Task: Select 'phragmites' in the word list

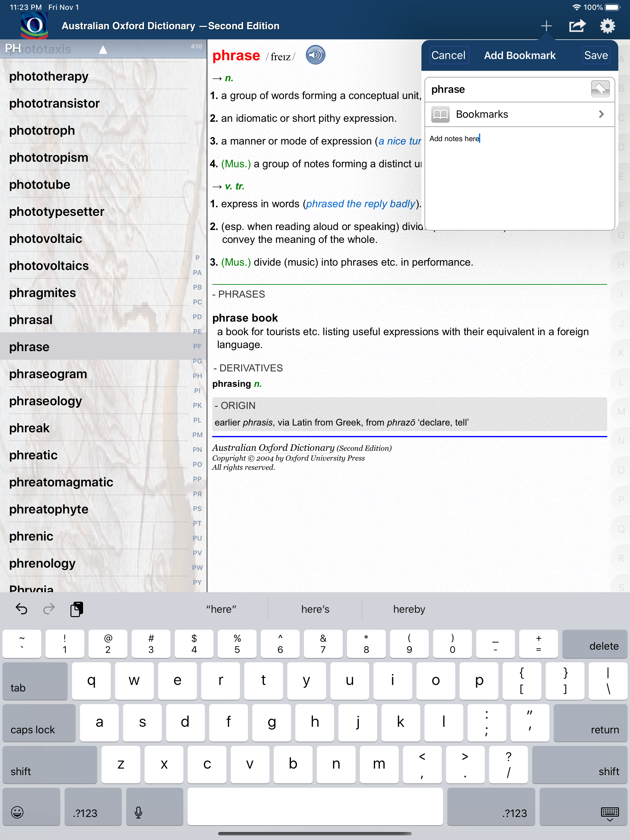Action: (x=99, y=292)
